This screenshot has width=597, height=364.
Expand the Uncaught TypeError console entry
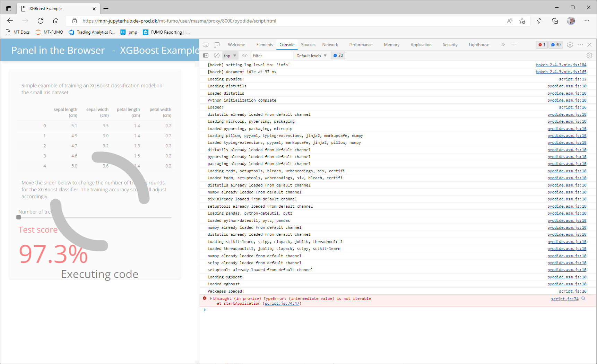(x=210, y=298)
